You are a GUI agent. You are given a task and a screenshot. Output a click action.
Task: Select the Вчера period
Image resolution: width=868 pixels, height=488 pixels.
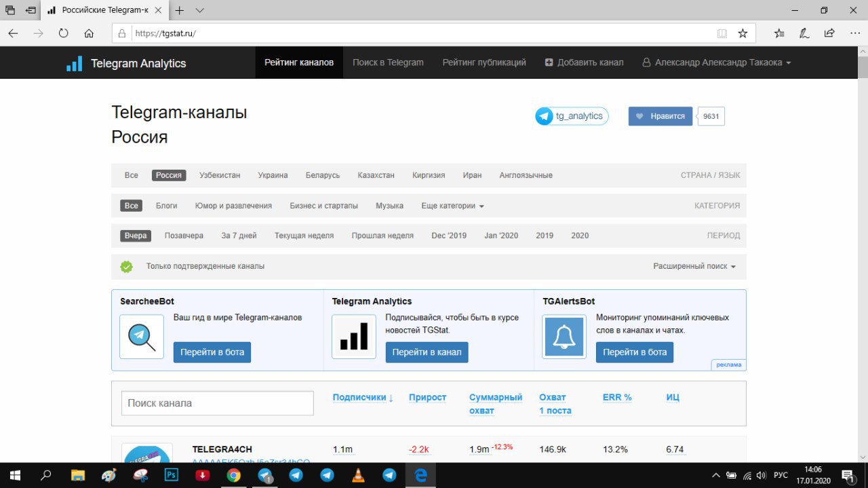(135, 236)
